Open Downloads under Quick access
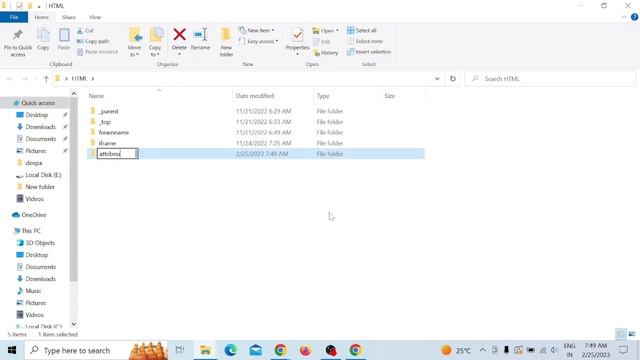The image size is (640, 360). click(40, 127)
